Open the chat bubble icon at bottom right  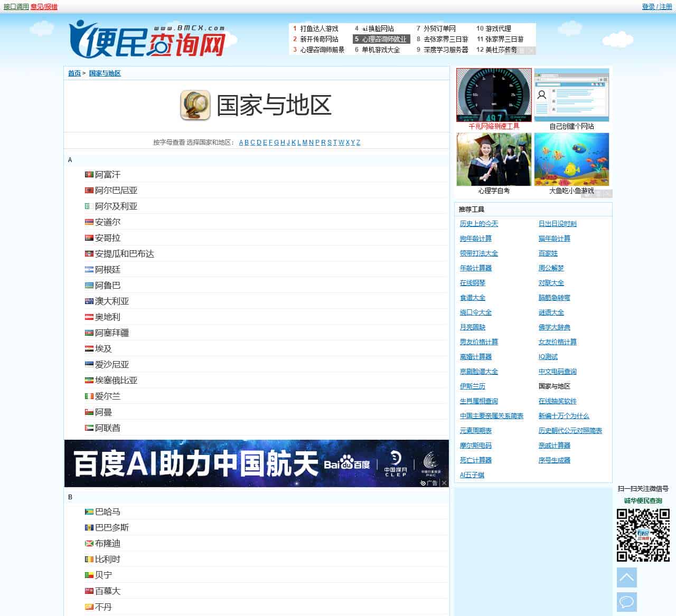626,602
